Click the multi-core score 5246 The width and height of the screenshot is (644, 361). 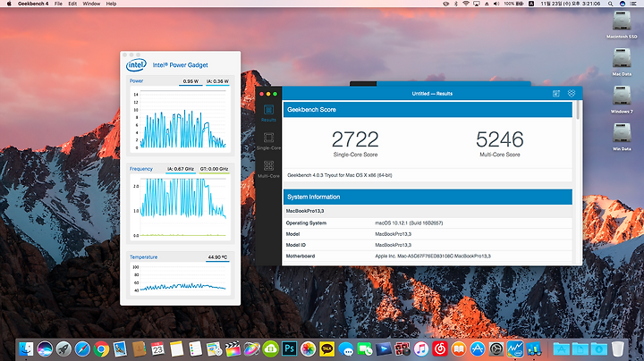tap(500, 139)
